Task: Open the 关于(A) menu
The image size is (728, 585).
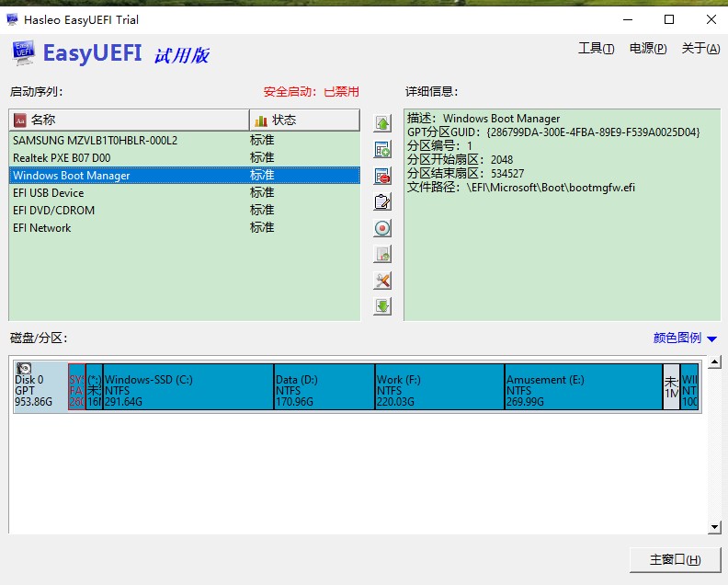Action: [700, 49]
